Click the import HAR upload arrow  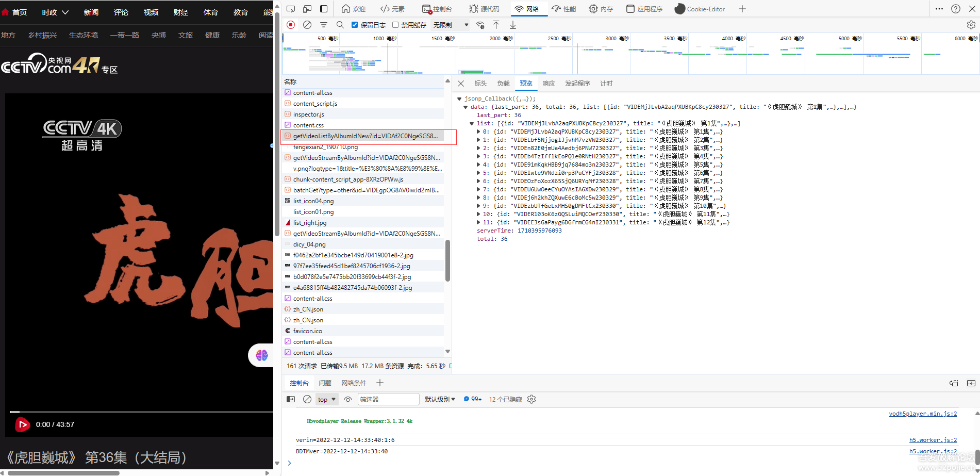[496, 25]
